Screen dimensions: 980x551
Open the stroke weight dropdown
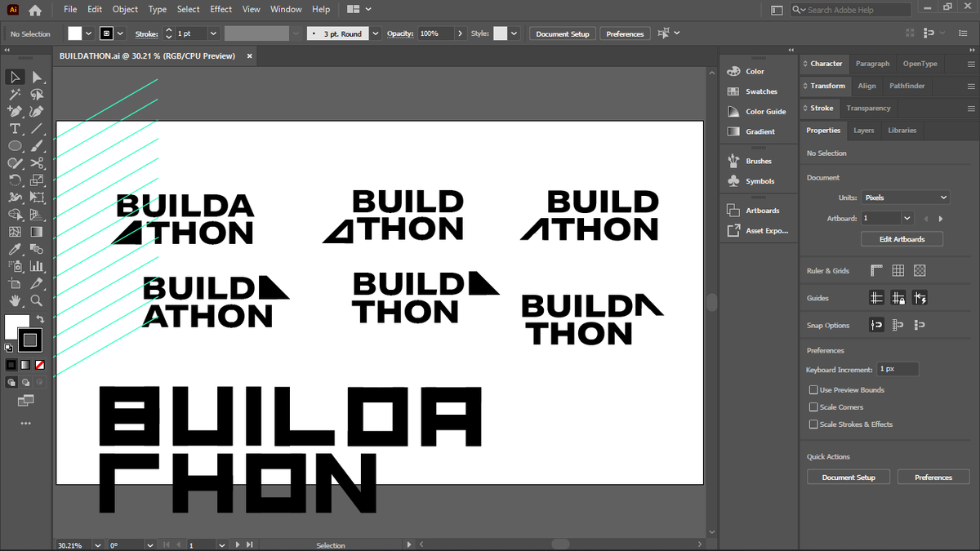(x=213, y=33)
